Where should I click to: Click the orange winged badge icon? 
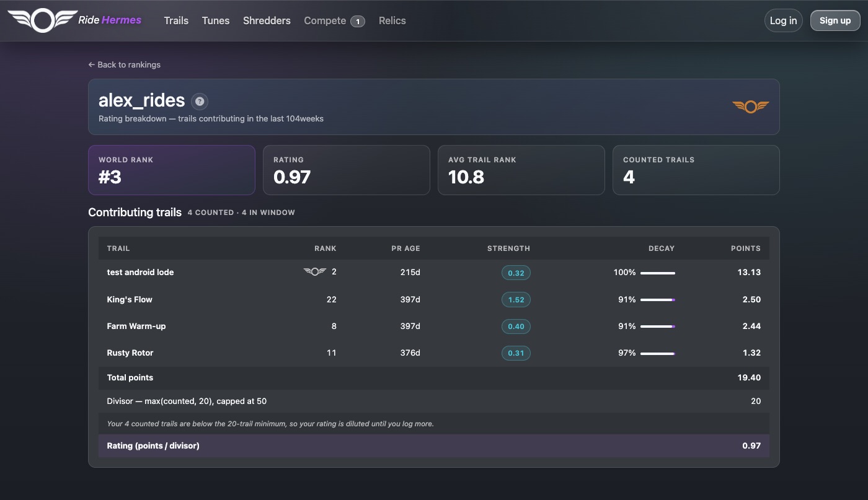pyautogui.click(x=750, y=107)
